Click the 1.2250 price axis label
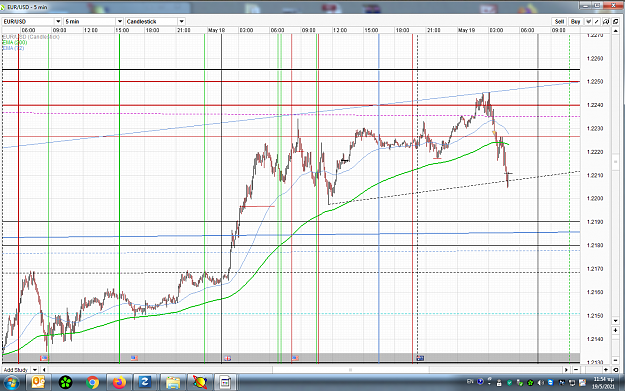 point(595,82)
